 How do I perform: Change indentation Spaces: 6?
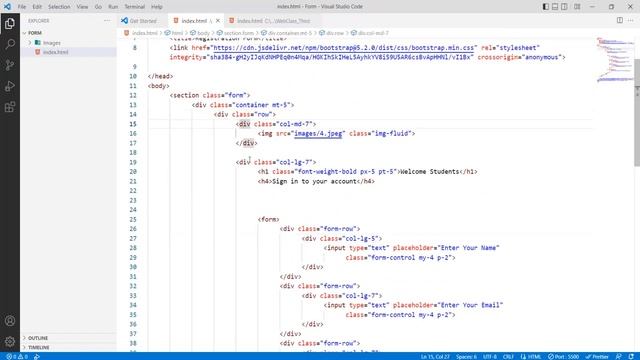pos(466,357)
